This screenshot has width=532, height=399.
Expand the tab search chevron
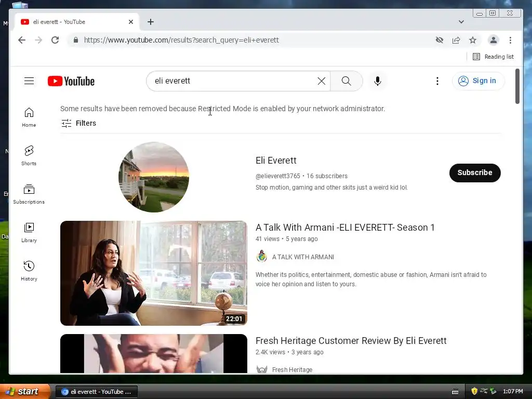(x=461, y=22)
